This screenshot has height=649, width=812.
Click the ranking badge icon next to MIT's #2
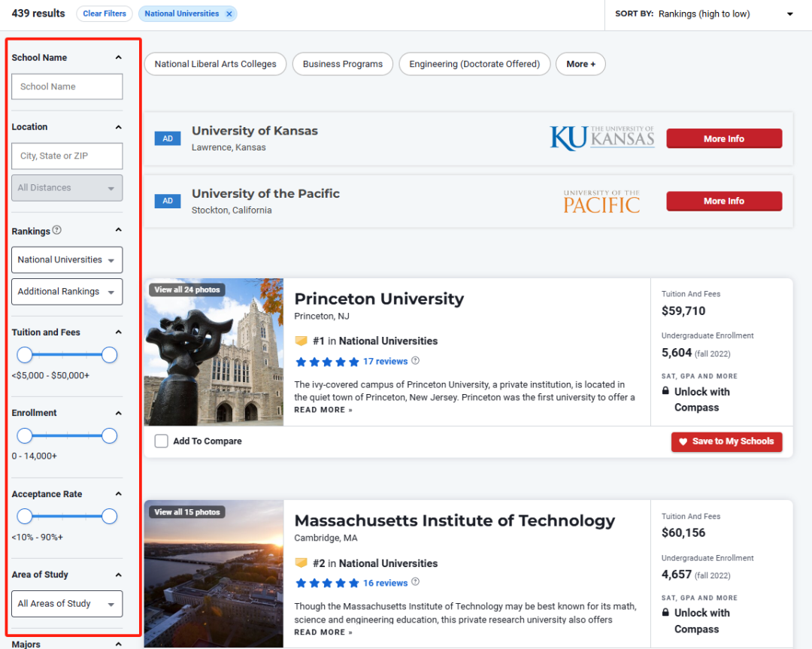tap(301, 563)
